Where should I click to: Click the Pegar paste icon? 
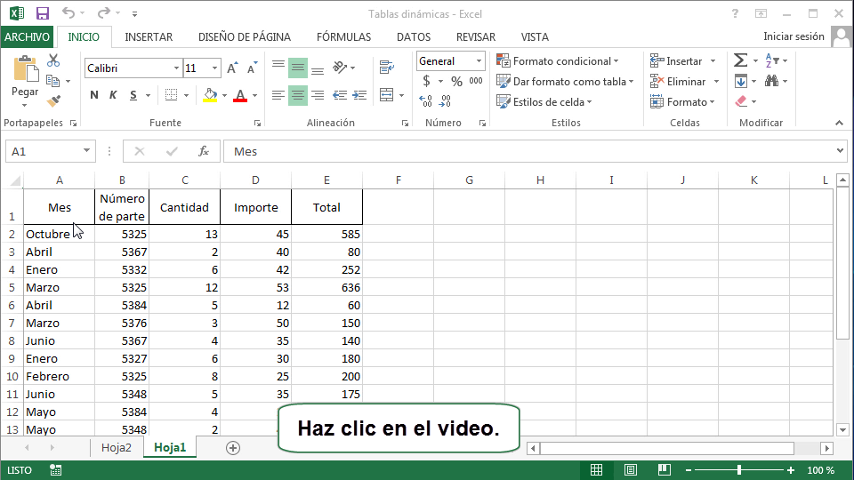click(x=25, y=70)
